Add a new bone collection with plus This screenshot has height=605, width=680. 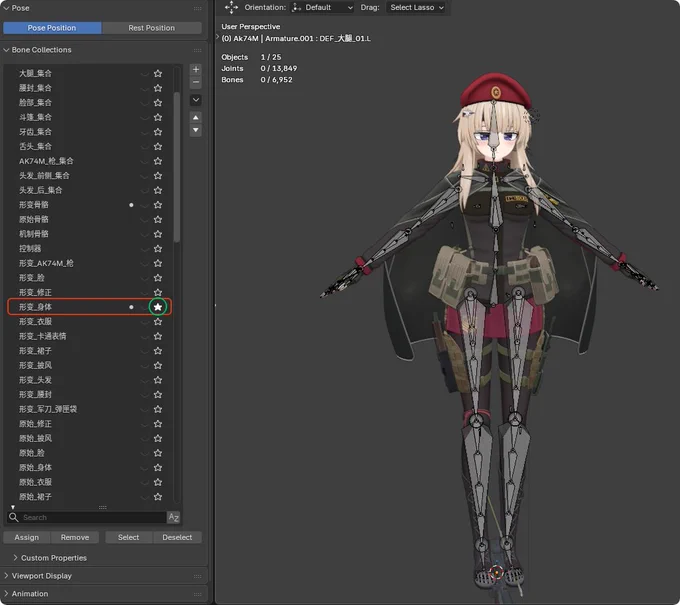click(196, 69)
